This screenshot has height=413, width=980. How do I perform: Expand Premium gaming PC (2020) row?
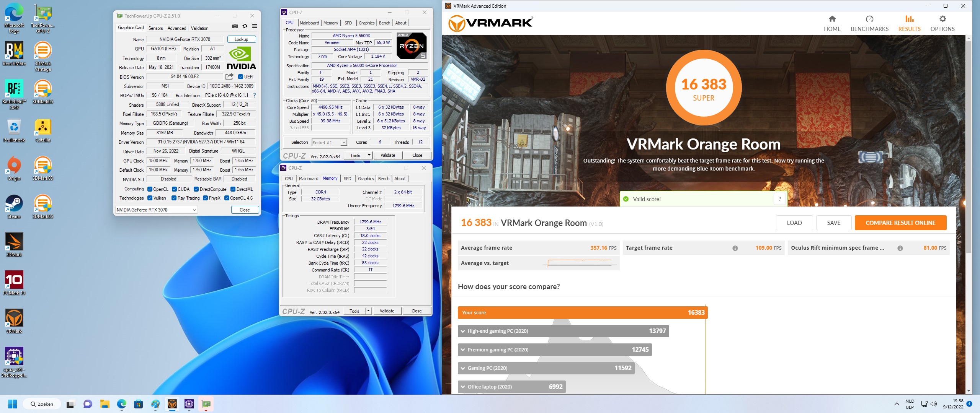pos(555,350)
